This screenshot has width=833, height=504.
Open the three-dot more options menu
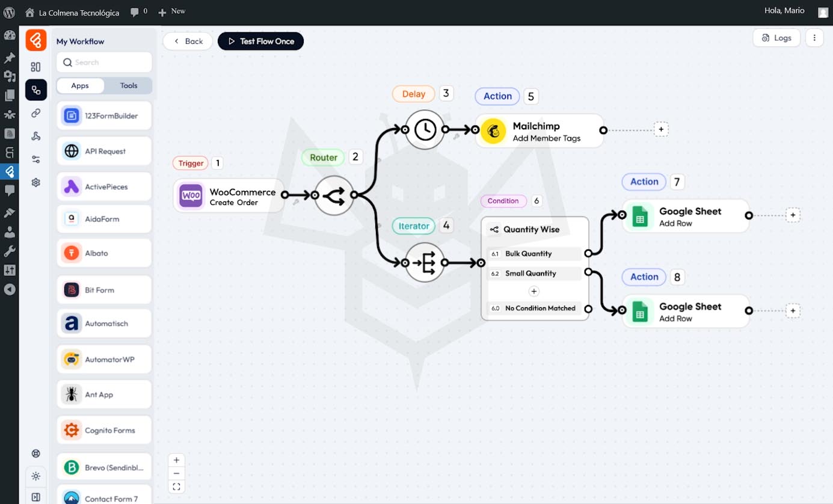point(814,38)
